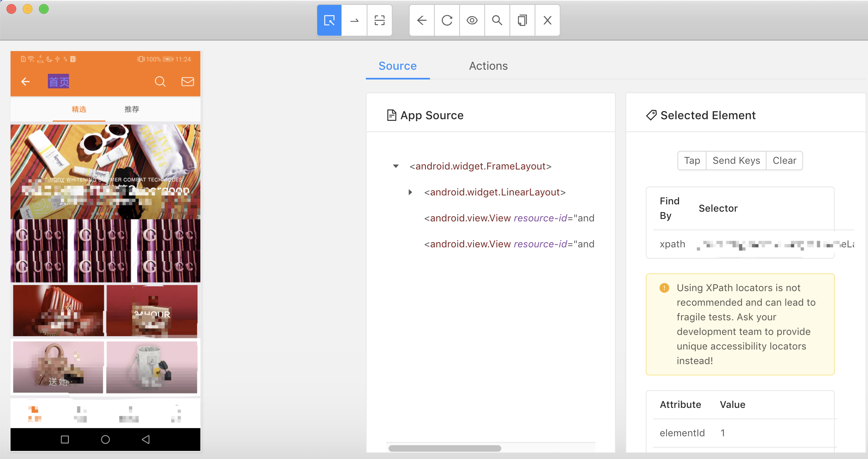Image resolution: width=868 pixels, height=459 pixels.
Task: Switch to the Actions tab
Action: point(488,66)
